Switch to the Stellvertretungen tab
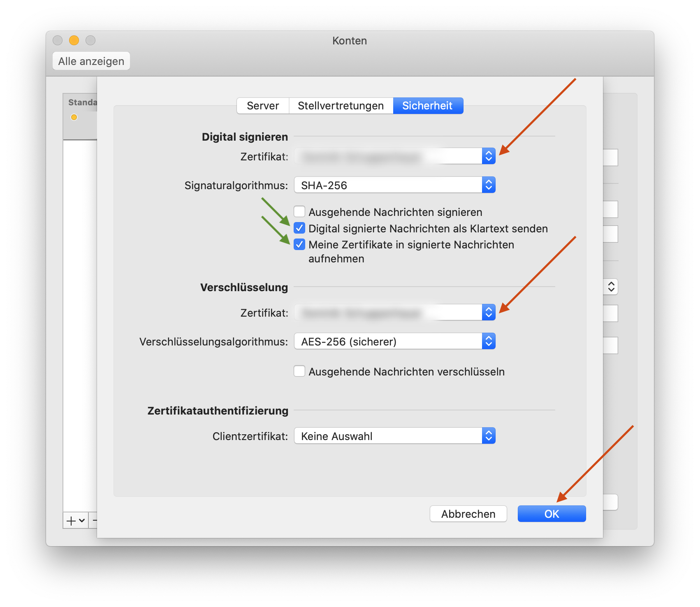The height and width of the screenshot is (607, 700). [341, 106]
